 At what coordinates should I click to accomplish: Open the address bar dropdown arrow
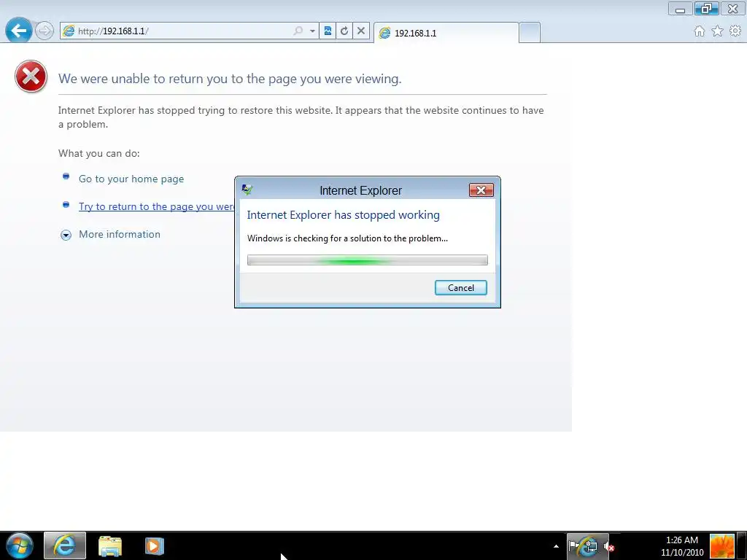(312, 31)
